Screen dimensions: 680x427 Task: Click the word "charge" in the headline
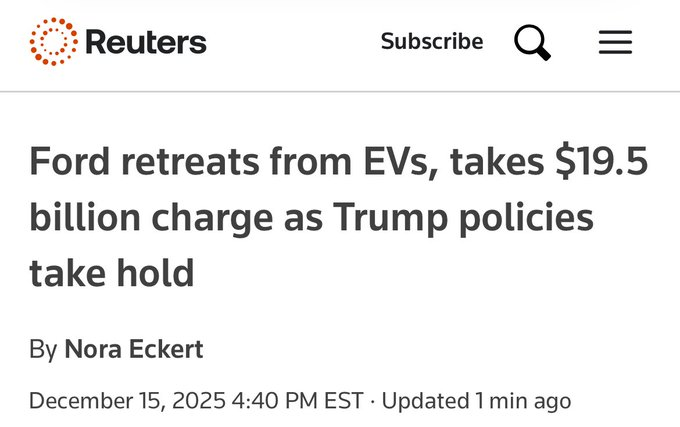click(221, 218)
